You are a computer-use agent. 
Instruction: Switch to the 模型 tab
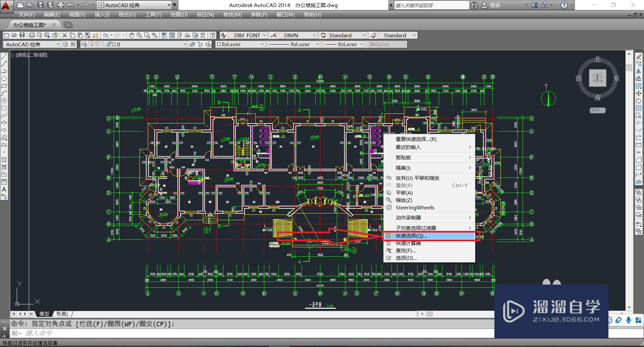44,314
